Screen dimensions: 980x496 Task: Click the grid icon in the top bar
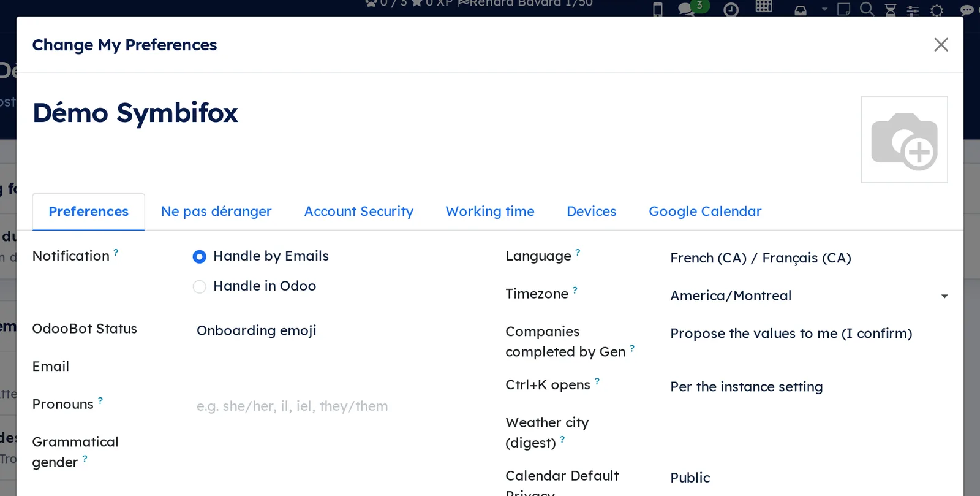pyautogui.click(x=764, y=7)
